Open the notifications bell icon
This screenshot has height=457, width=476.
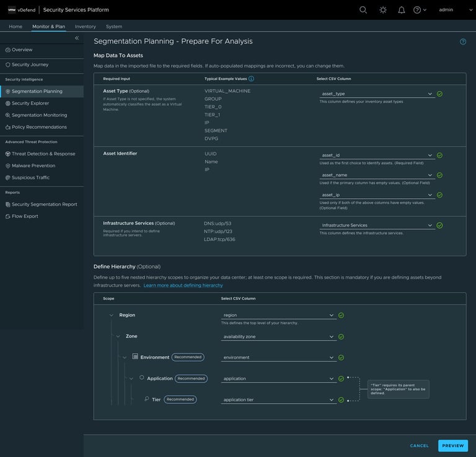coord(402,10)
